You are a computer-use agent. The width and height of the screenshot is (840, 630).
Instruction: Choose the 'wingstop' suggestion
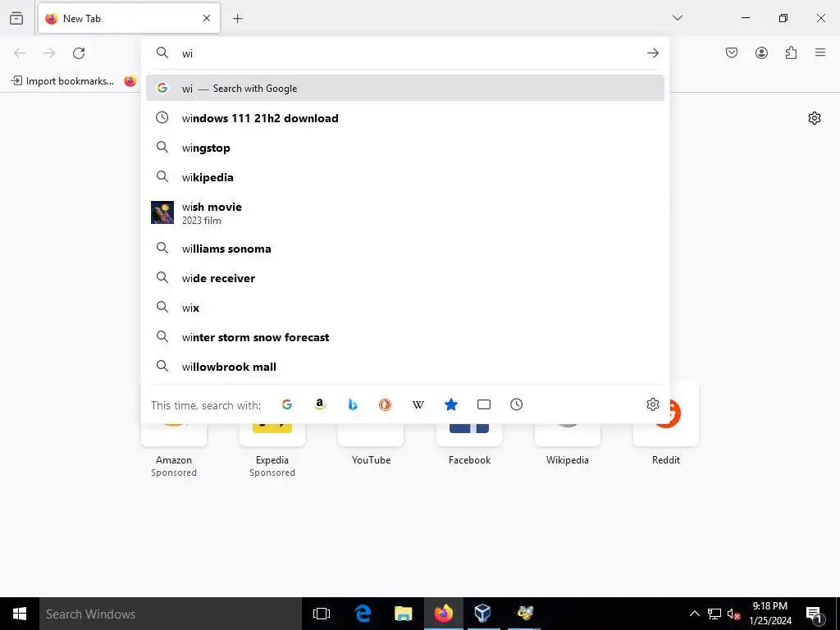(x=405, y=148)
